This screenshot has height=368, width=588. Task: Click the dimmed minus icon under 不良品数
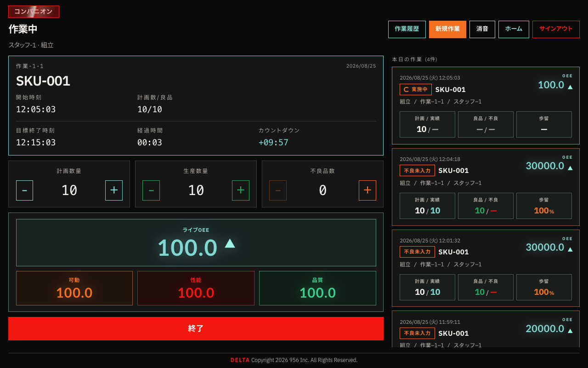278,190
